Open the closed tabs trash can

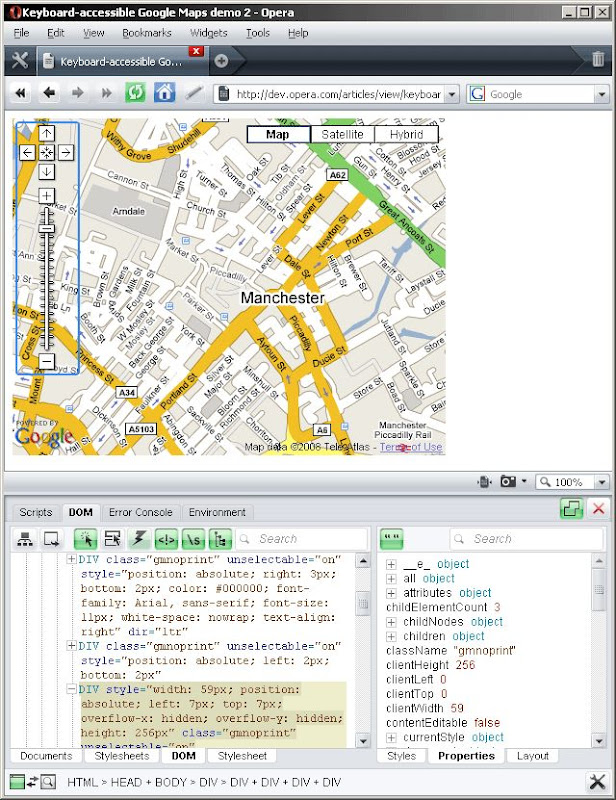click(x=598, y=59)
